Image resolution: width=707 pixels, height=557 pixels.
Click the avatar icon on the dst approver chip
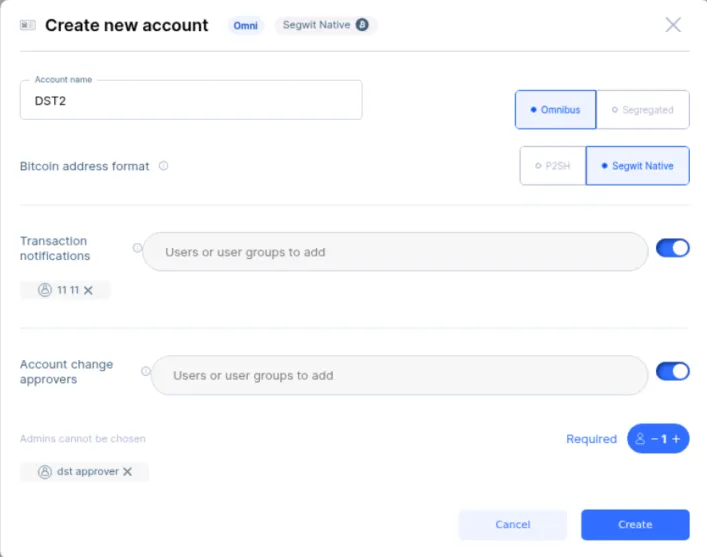45,472
